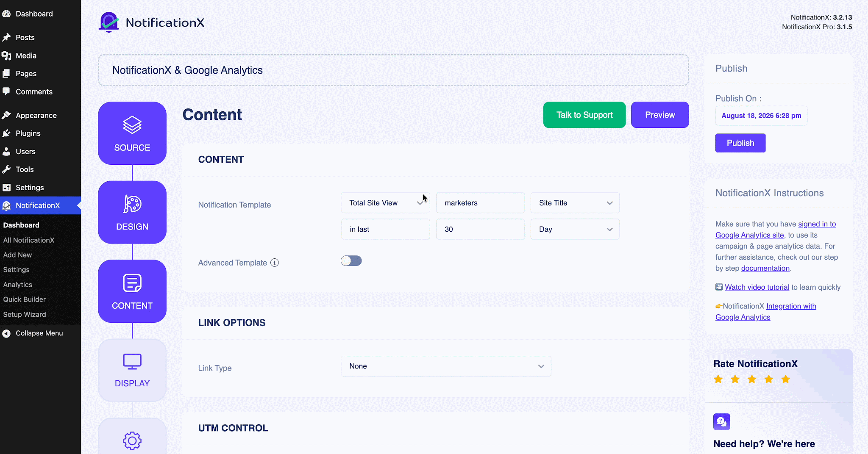This screenshot has width=868, height=454.
Task: Click the NotificationX Instructions heading
Action: pos(770,193)
